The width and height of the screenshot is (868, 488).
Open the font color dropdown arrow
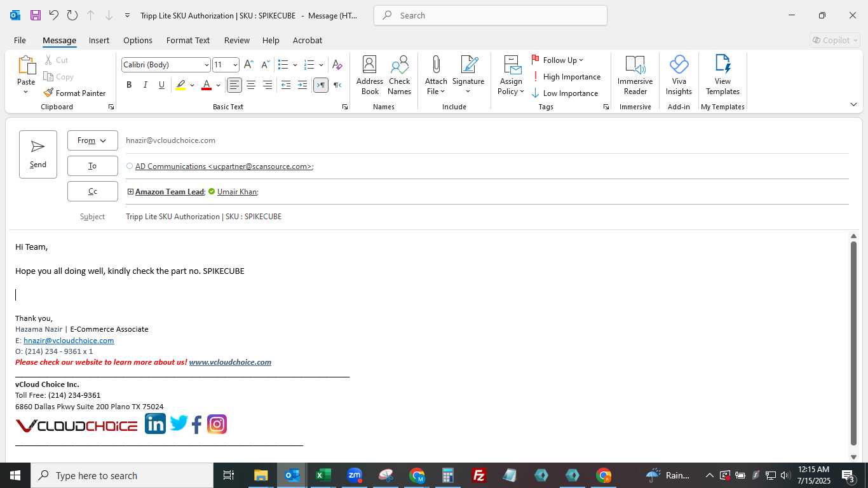click(x=218, y=85)
